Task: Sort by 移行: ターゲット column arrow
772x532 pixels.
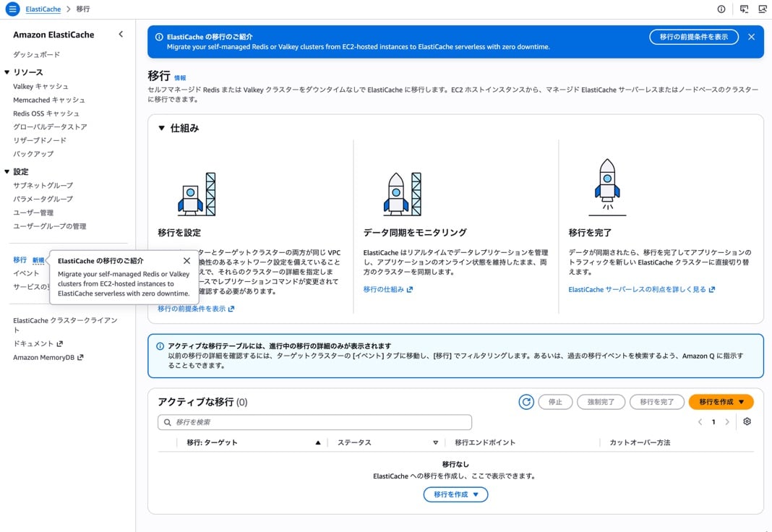Action: point(318,443)
